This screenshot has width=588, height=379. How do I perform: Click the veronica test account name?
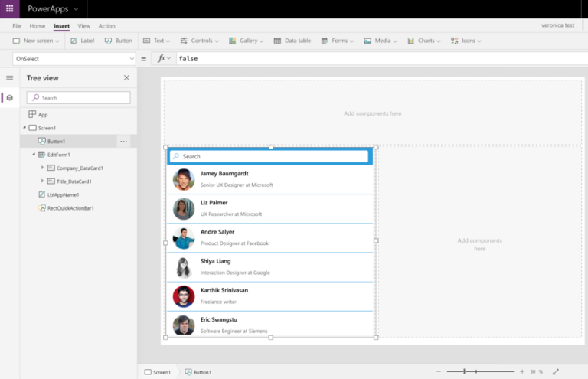(x=557, y=25)
